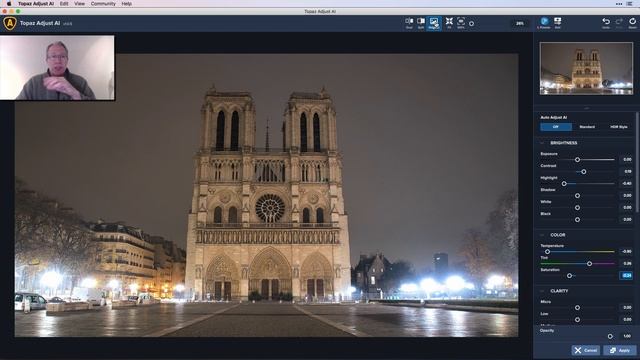Collapse the CLARITY section
640x360 pixels.
(x=542, y=291)
